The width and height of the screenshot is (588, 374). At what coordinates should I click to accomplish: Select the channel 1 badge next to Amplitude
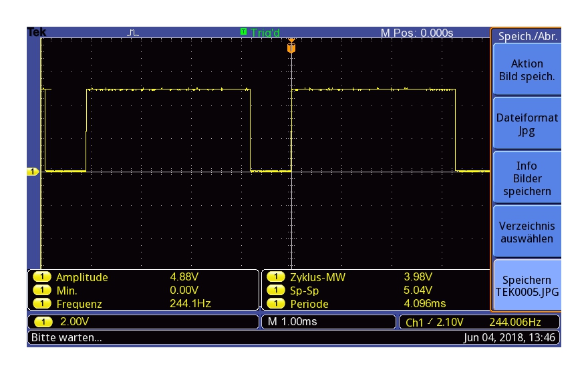click(42, 277)
